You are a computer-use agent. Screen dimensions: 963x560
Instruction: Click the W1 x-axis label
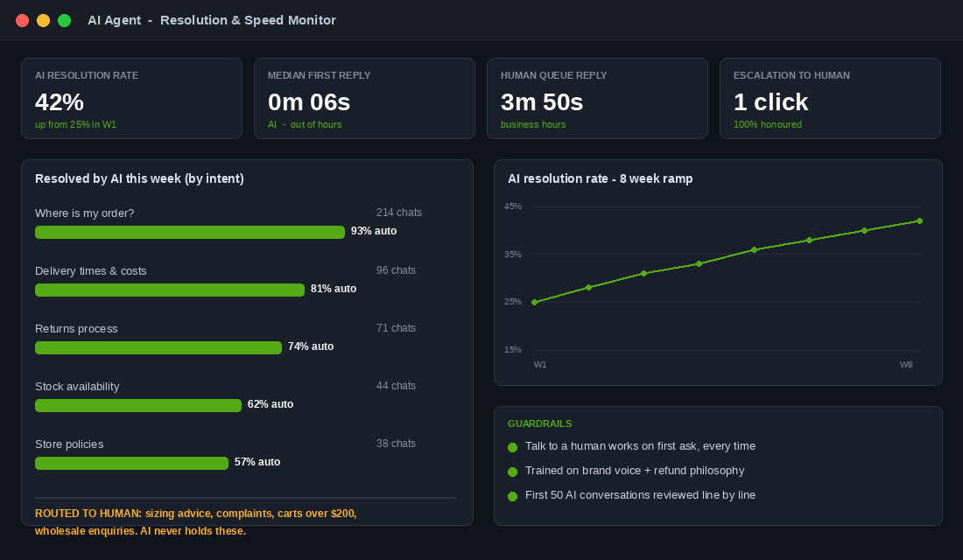540,365
